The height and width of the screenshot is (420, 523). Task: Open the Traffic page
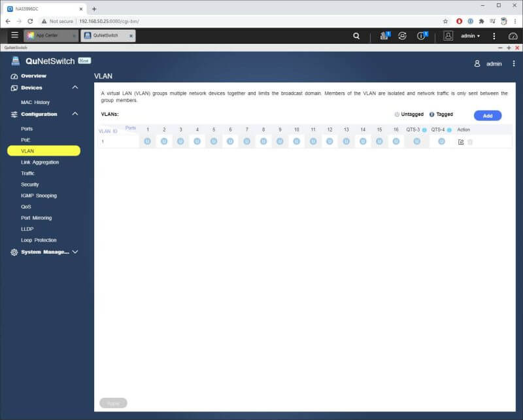tap(27, 173)
